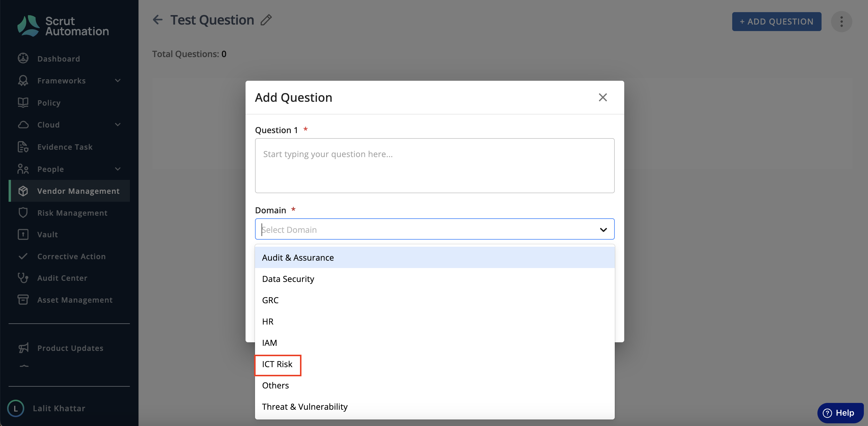Click the Policy book icon
Viewport: 868px width, 426px height.
click(x=23, y=102)
